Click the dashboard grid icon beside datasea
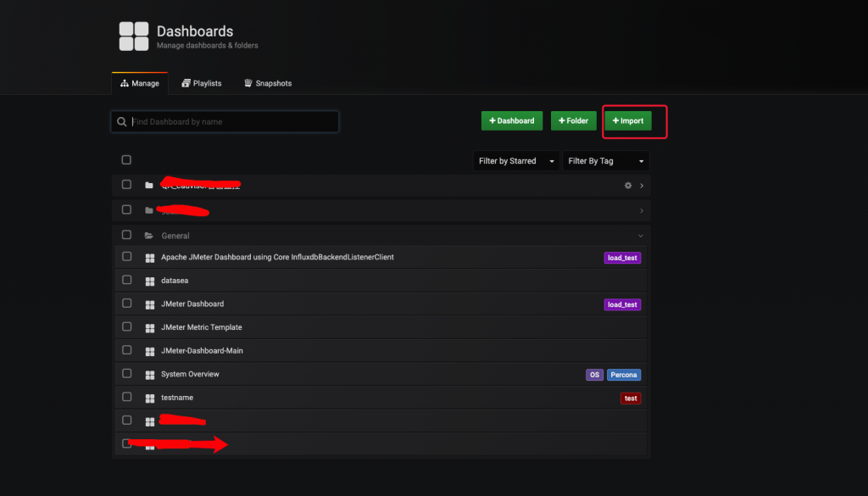 point(150,281)
